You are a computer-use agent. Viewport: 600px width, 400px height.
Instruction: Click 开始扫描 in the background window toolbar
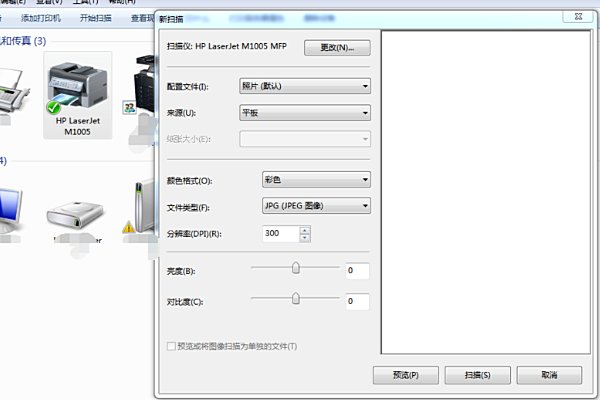pyautogui.click(x=95, y=18)
